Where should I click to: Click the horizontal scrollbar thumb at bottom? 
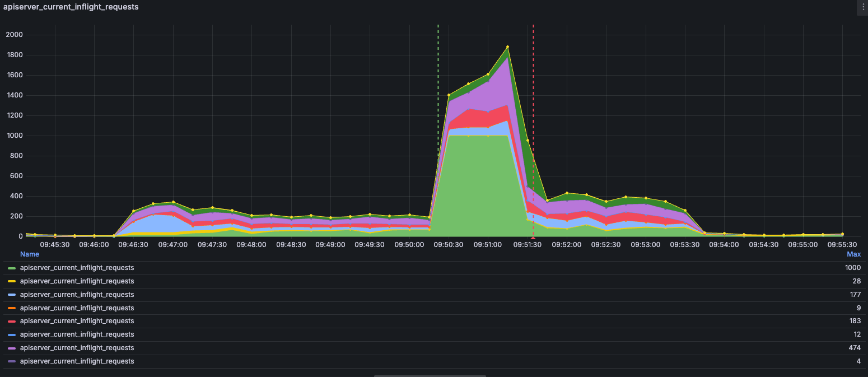430,375
